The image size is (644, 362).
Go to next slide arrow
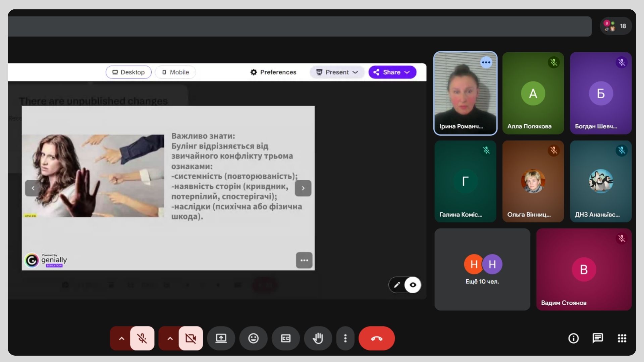[x=303, y=188]
